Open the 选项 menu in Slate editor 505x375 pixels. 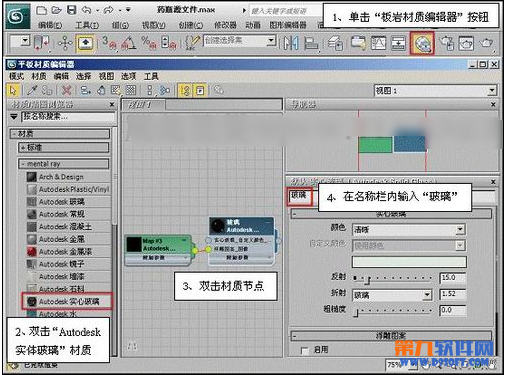point(128,76)
